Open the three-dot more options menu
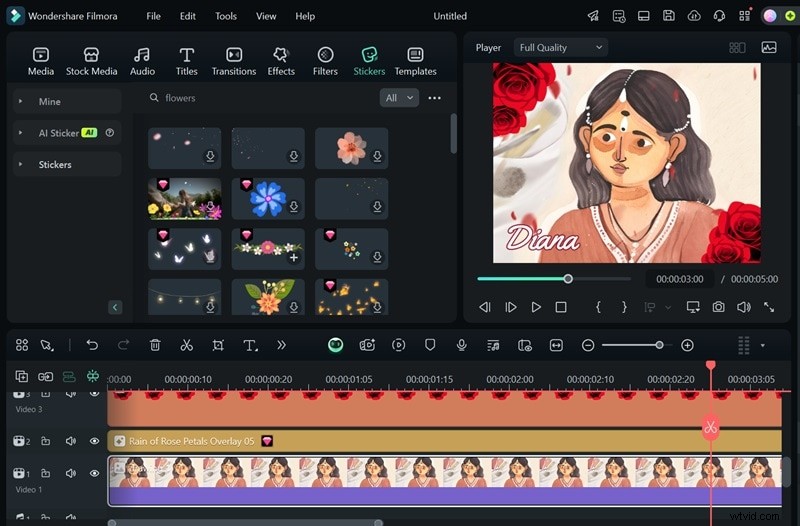 point(435,98)
